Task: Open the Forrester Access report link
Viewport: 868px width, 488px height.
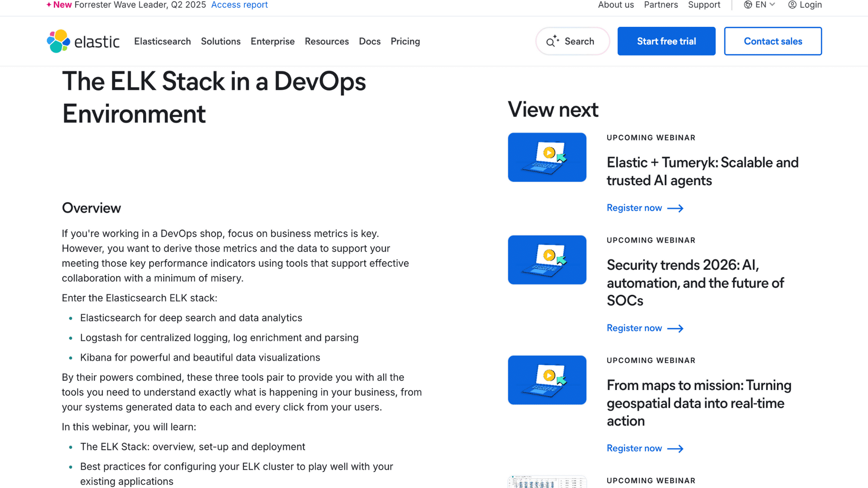Action: (x=239, y=5)
